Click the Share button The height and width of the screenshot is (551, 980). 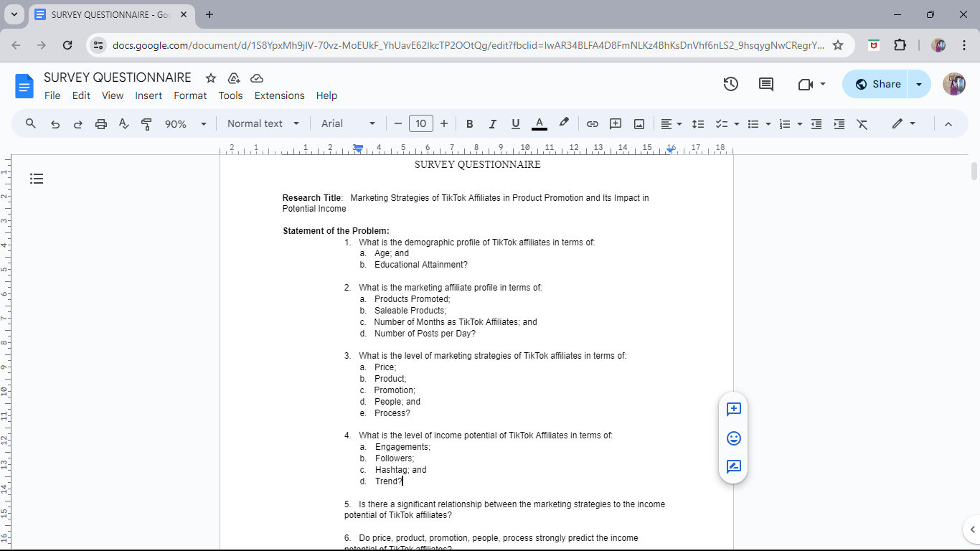click(x=876, y=84)
